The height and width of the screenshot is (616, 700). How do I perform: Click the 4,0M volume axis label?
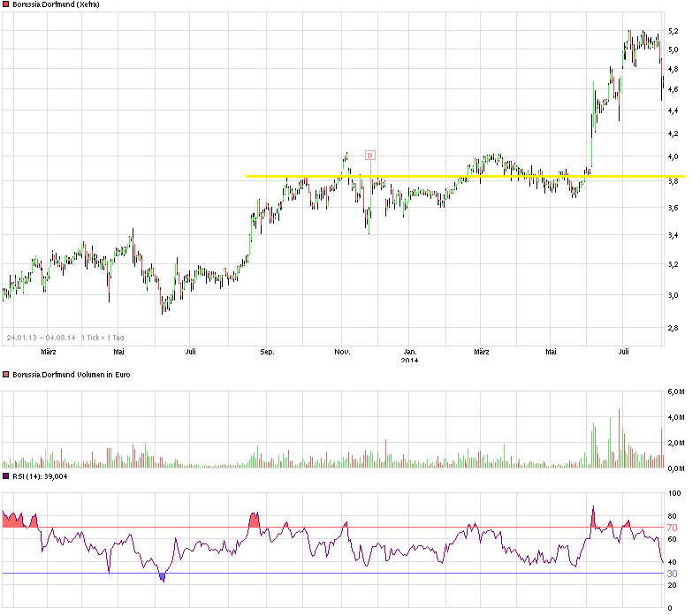(676, 417)
